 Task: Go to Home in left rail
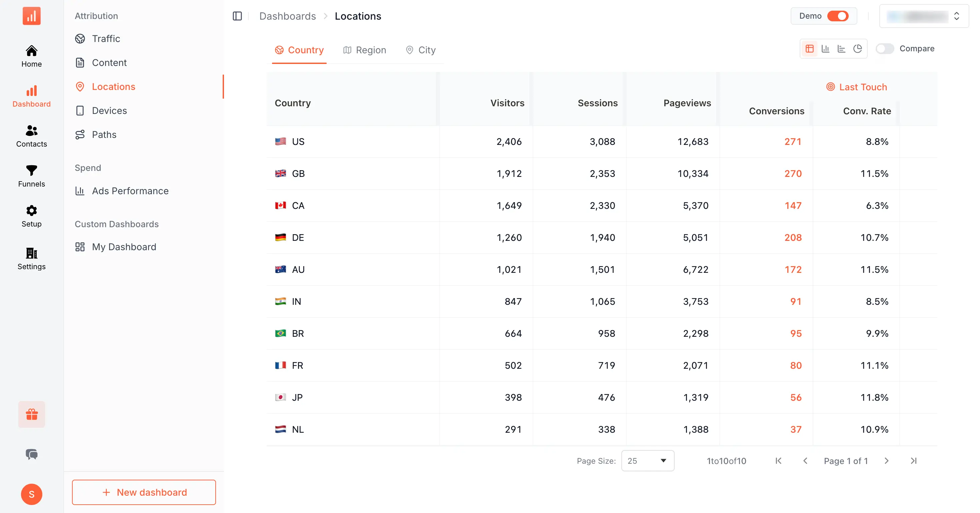click(x=32, y=56)
